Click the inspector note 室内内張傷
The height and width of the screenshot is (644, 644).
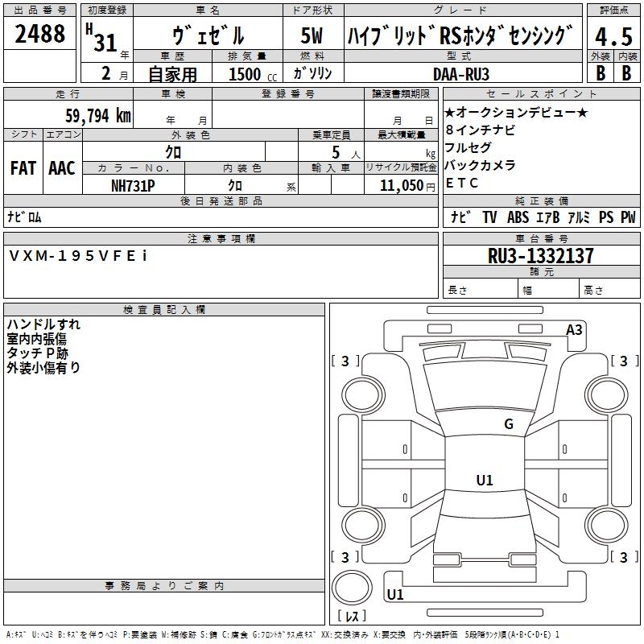coord(36,338)
